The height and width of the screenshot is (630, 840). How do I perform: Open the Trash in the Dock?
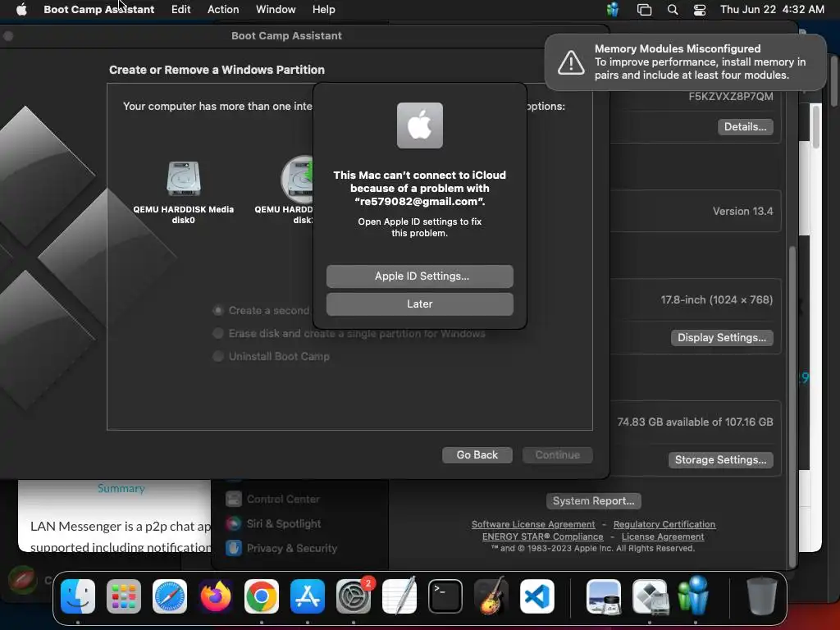(x=762, y=596)
